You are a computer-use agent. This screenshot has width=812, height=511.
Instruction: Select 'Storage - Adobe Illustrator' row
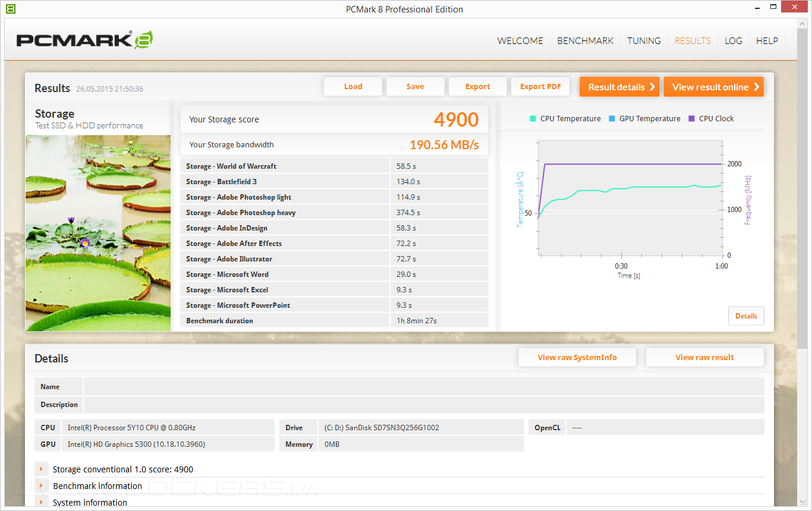coord(334,259)
